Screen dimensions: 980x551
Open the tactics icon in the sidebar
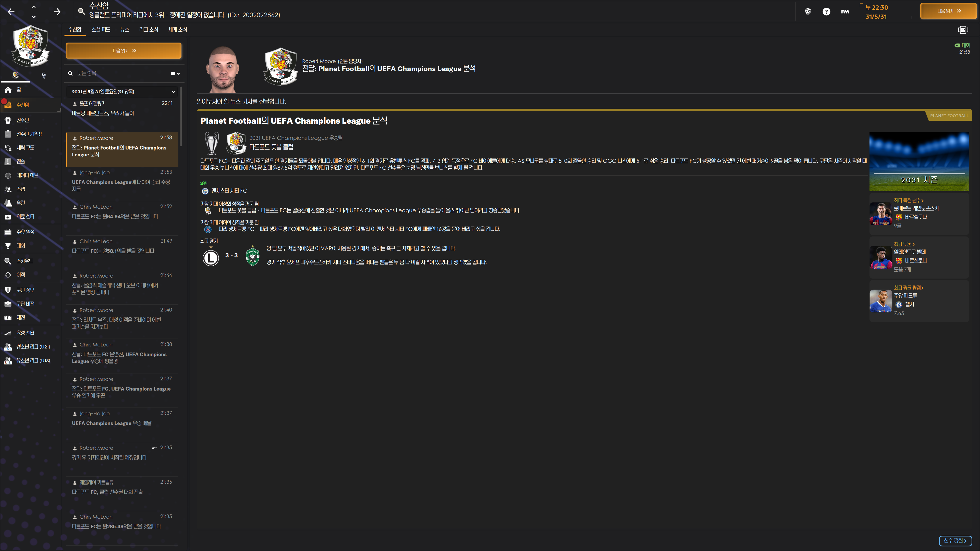(x=8, y=162)
